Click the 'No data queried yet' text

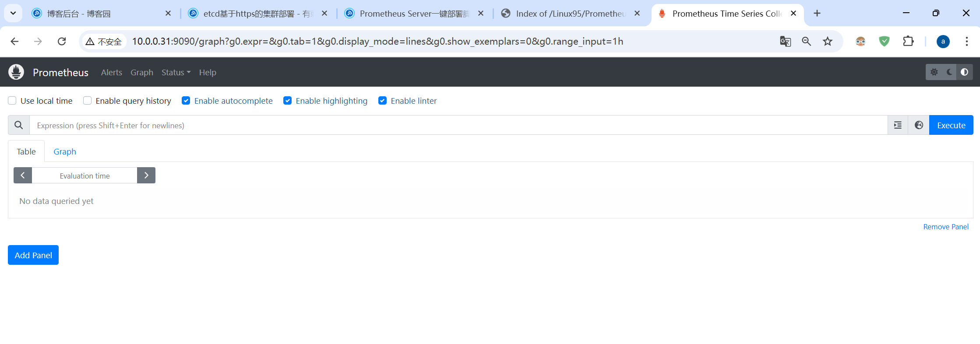[56, 201]
